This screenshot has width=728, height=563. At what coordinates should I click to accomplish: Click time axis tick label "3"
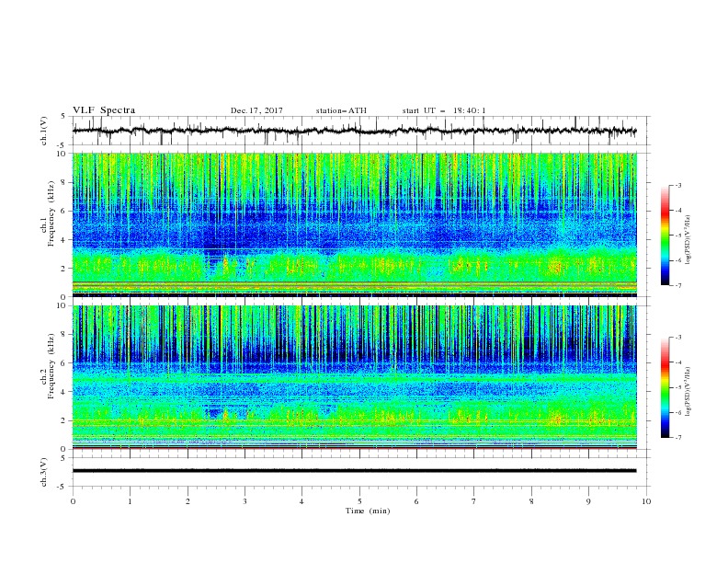tap(245, 501)
